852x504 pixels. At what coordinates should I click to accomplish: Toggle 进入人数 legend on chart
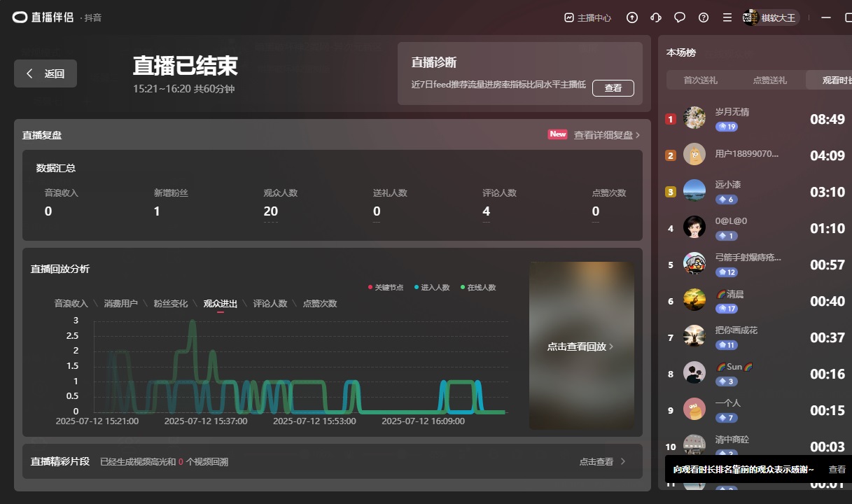pyautogui.click(x=432, y=288)
